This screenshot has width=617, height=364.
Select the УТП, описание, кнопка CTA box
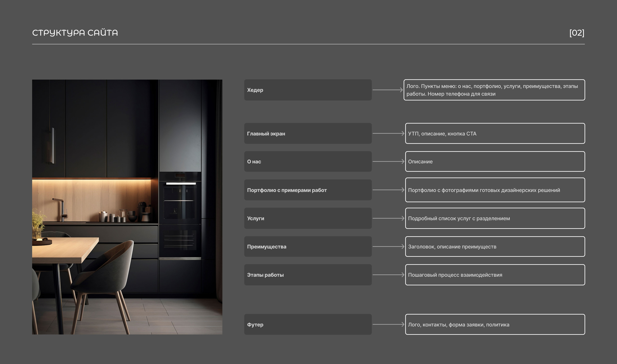coord(495,133)
